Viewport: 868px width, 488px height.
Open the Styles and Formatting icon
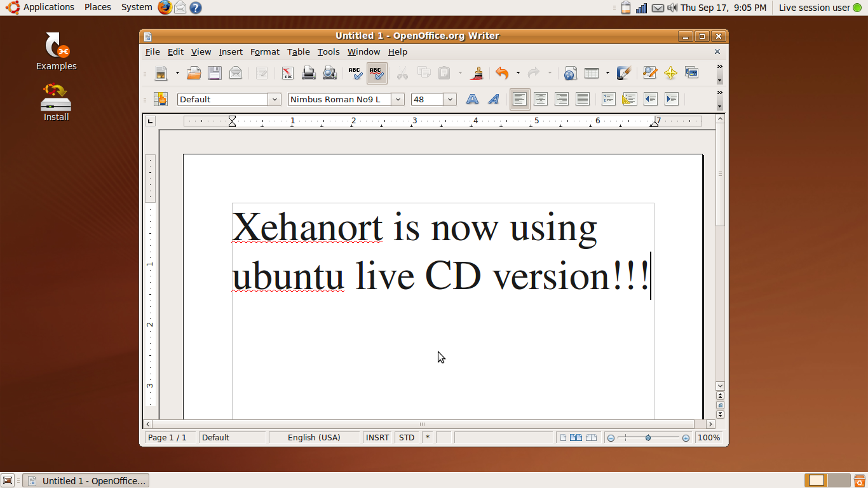click(160, 99)
